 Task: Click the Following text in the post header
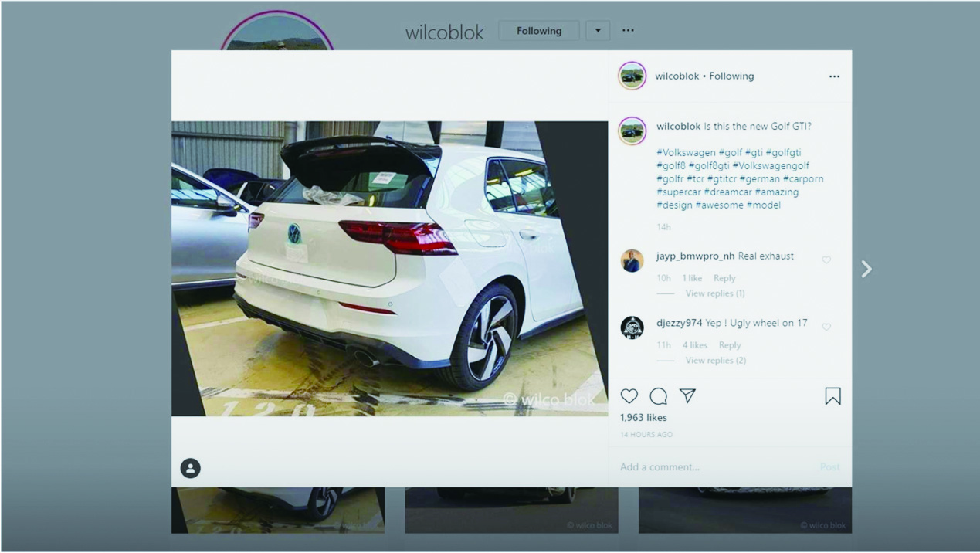[731, 76]
